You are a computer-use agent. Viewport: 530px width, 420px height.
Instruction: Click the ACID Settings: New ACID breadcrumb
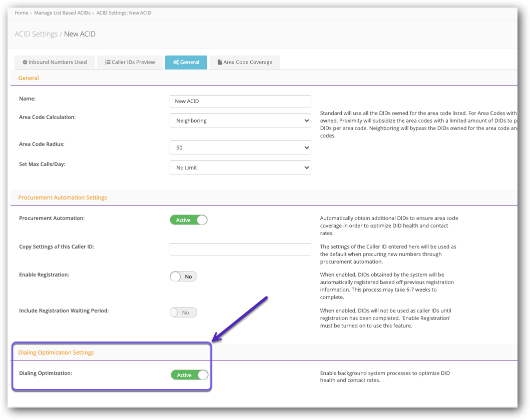coord(124,12)
